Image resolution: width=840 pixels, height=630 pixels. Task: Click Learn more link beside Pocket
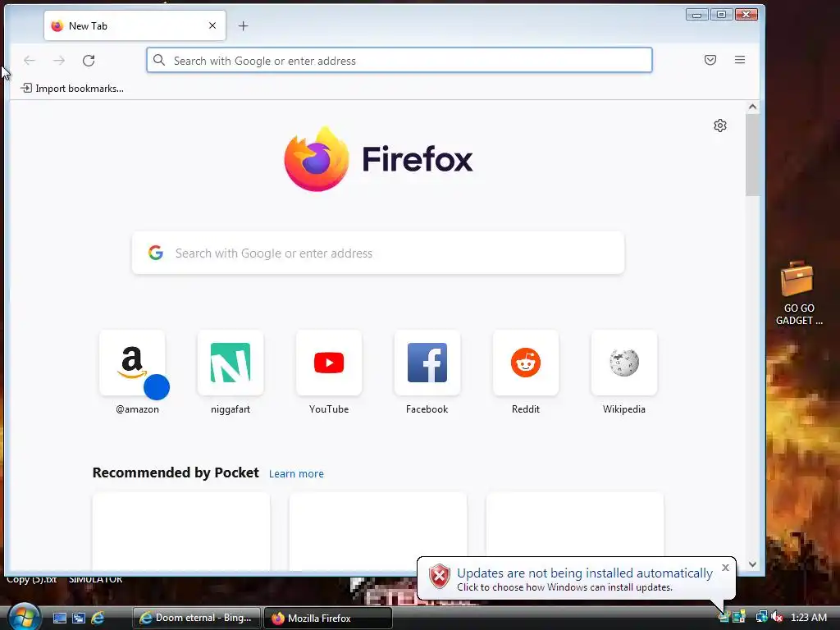pos(296,473)
